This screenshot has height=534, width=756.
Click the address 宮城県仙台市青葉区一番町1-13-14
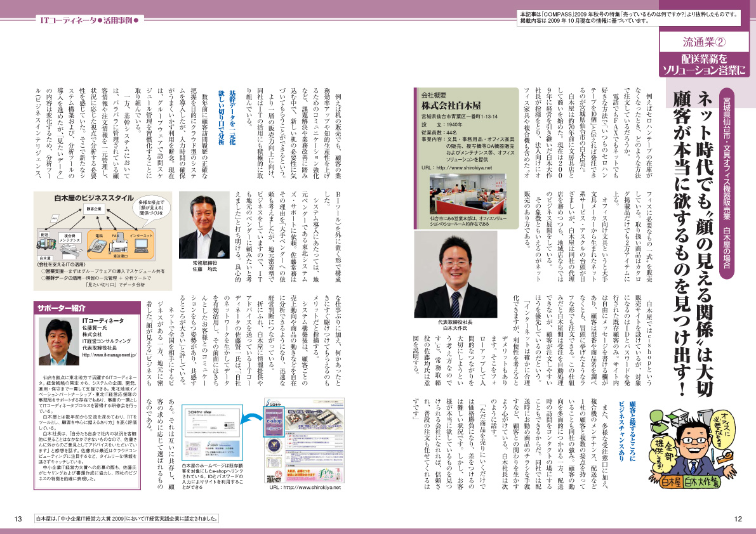460,117
